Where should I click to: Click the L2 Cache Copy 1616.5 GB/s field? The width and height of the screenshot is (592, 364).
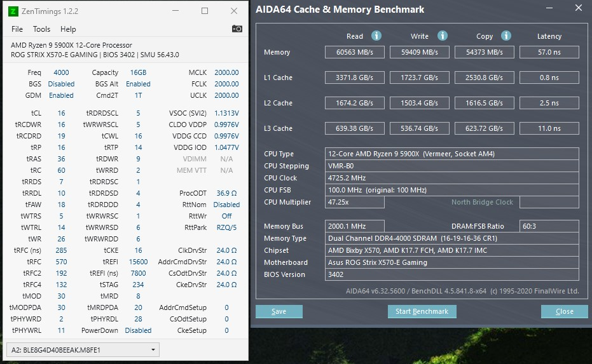(485, 103)
